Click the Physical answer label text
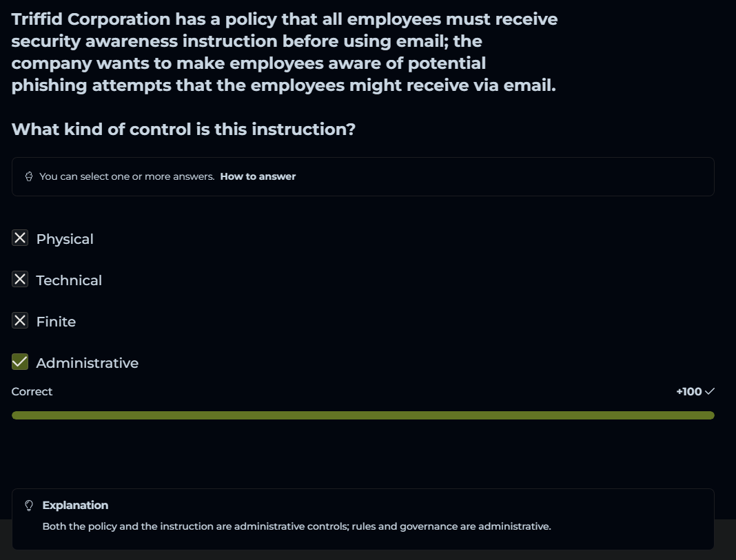This screenshot has height=560, width=736. pos(65,239)
